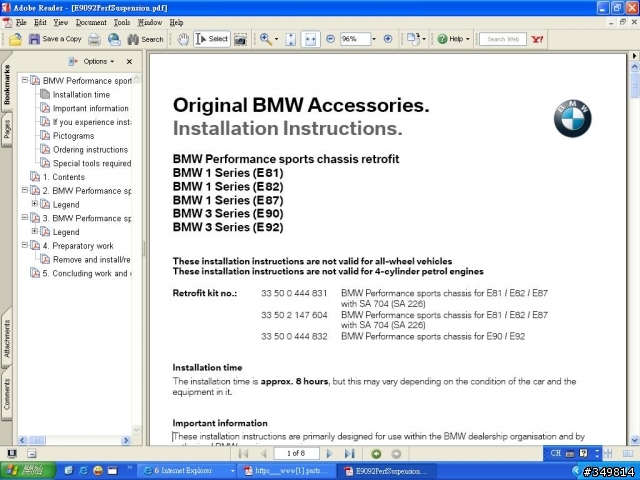Viewport: 640px width, 480px height.
Task: Go to Ordering instructions bookmark
Action: pyautogui.click(x=90, y=150)
